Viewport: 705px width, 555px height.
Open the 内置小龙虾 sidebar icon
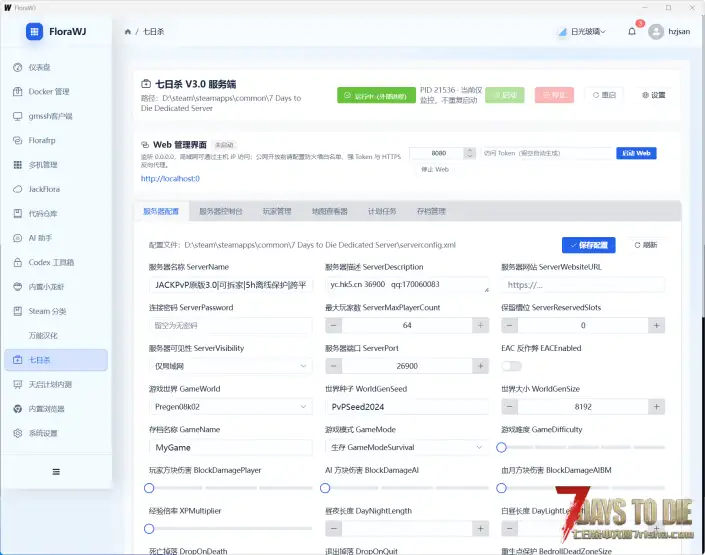(x=18, y=286)
